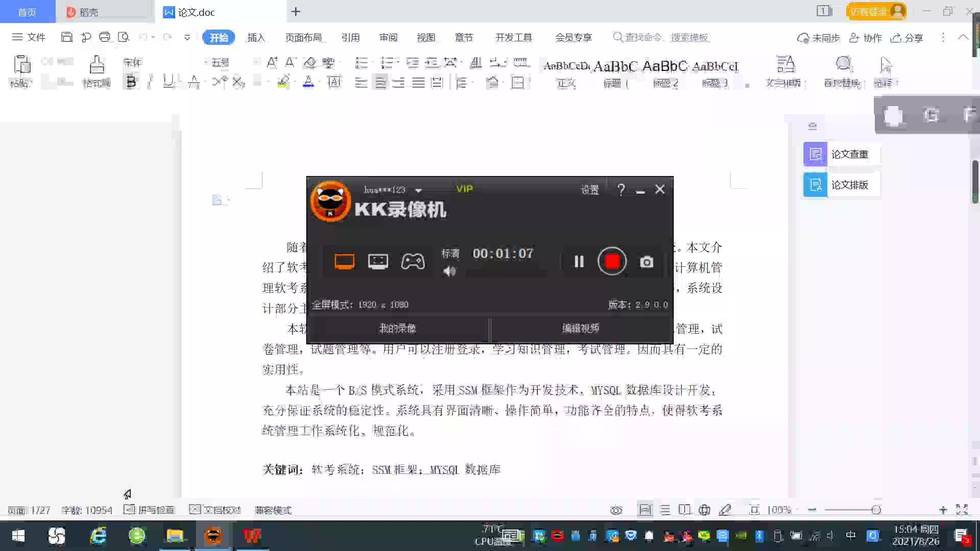The image size is (980, 551).
Task: Toggle spell check in status bar
Action: 150,510
